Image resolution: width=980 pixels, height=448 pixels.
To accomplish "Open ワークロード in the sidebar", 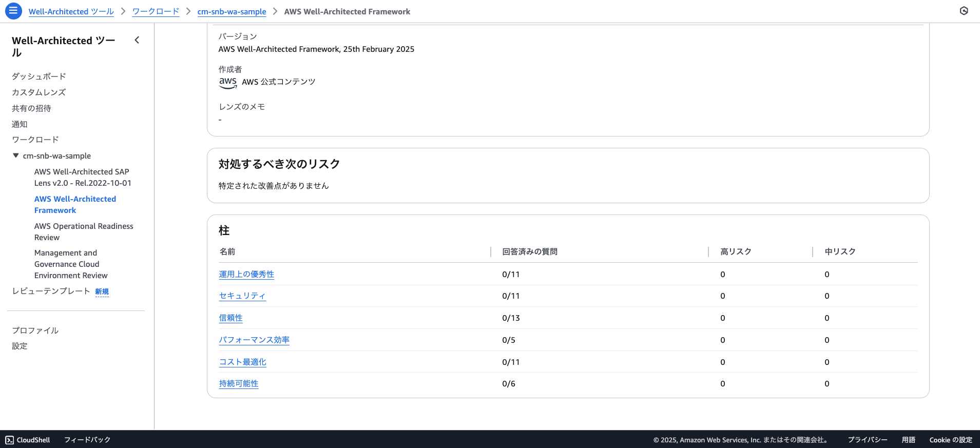I will coord(35,140).
